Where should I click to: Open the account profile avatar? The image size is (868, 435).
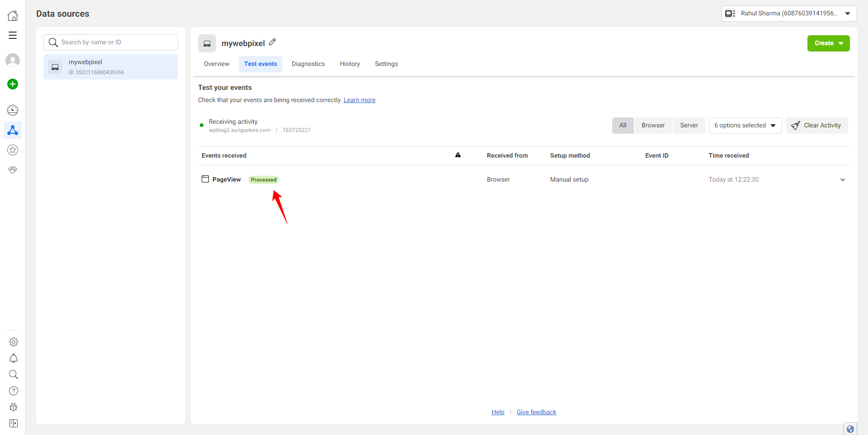[x=13, y=60]
